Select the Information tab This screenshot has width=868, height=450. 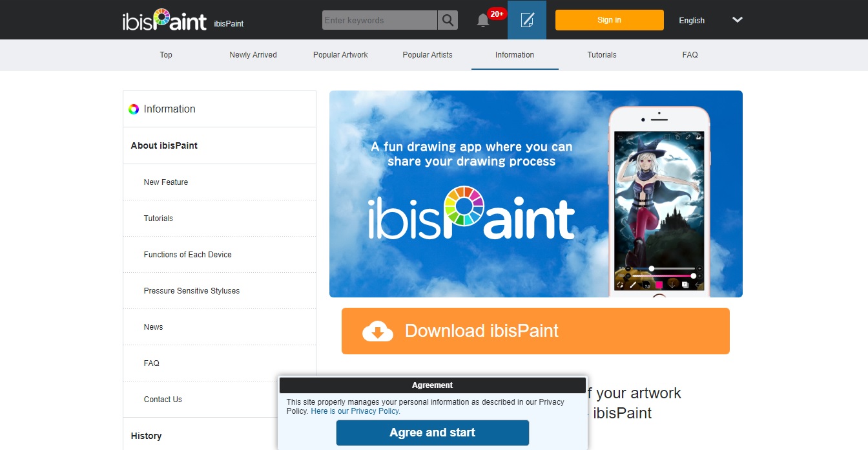tap(515, 55)
